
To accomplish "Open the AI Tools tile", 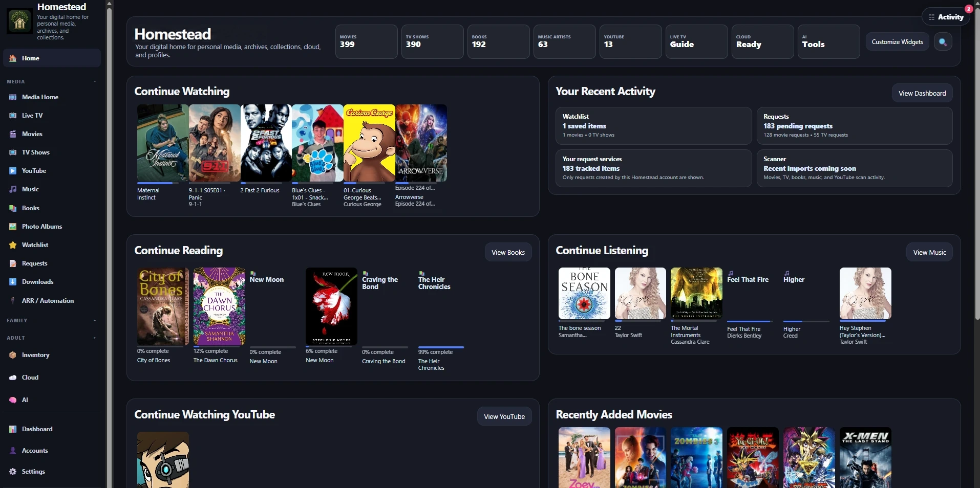I will (829, 41).
